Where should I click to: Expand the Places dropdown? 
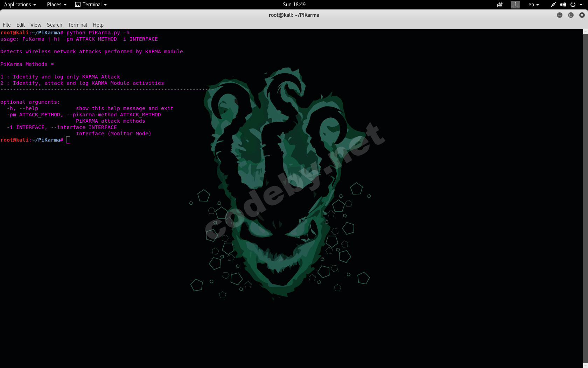57,5
